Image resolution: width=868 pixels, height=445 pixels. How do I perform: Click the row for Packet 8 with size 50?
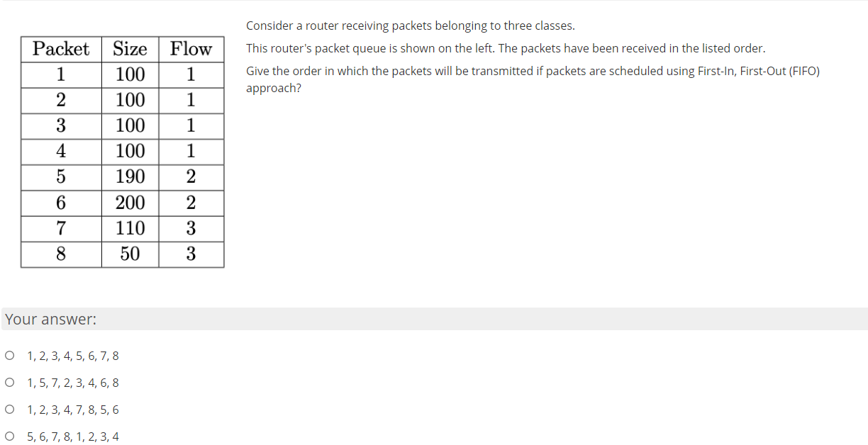pos(121,254)
